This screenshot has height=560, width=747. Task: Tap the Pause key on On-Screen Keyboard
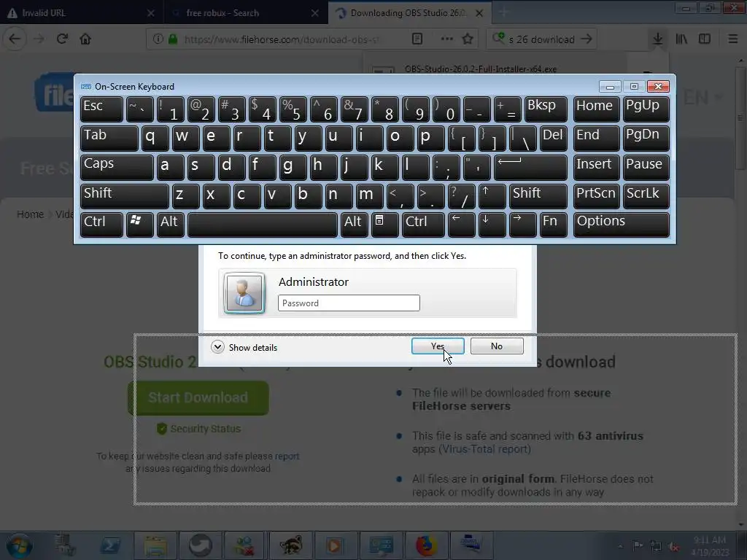click(646, 167)
